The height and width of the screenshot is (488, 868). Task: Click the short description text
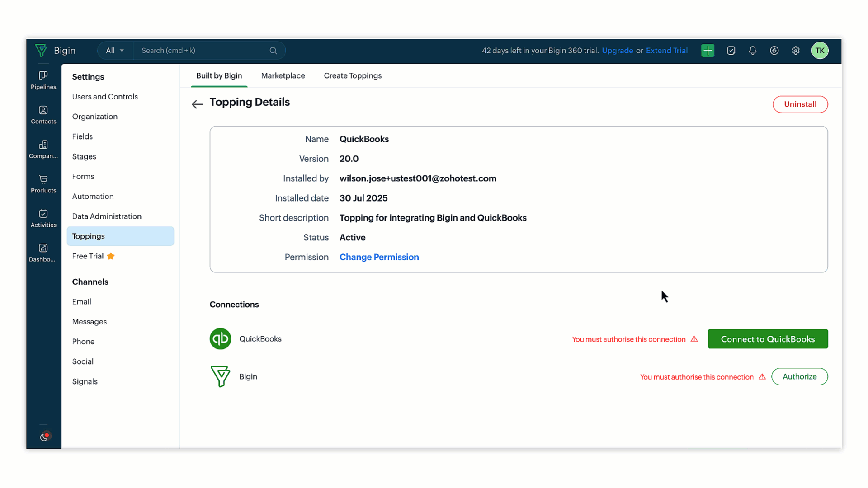tap(433, 218)
